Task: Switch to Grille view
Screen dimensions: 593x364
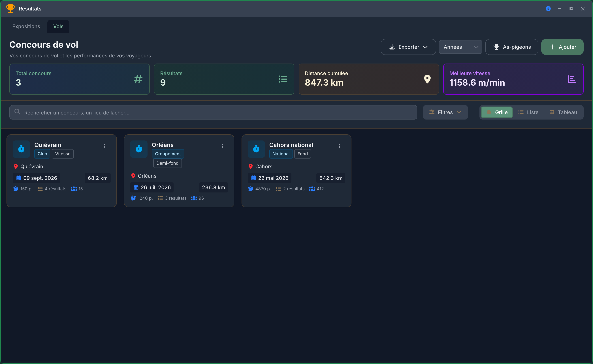Action: point(497,112)
